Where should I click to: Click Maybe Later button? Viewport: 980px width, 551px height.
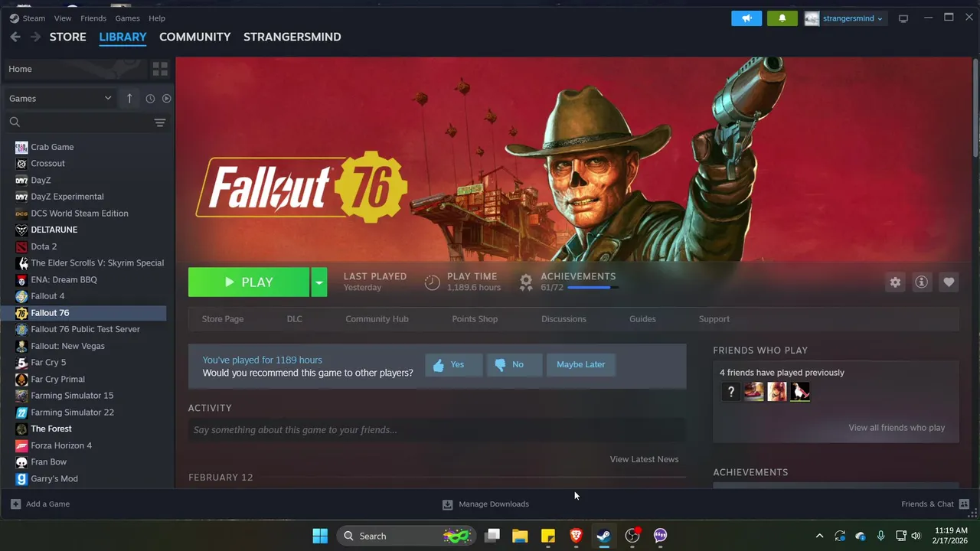(x=580, y=364)
